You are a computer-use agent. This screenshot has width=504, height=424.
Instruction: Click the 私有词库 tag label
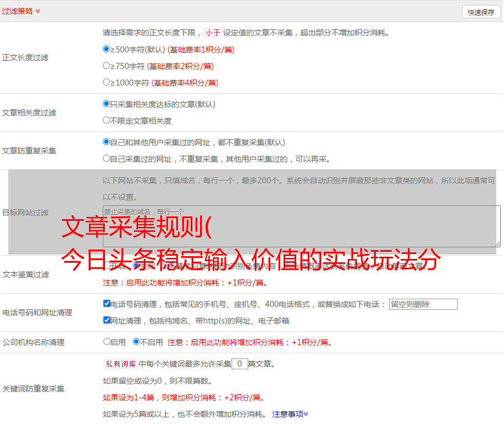point(119,364)
